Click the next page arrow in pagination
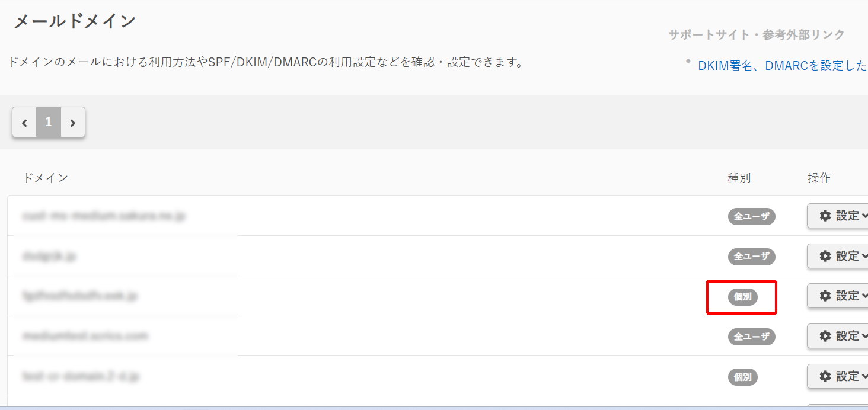The width and height of the screenshot is (868, 410). pyautogui.click(x=73, y=123)
